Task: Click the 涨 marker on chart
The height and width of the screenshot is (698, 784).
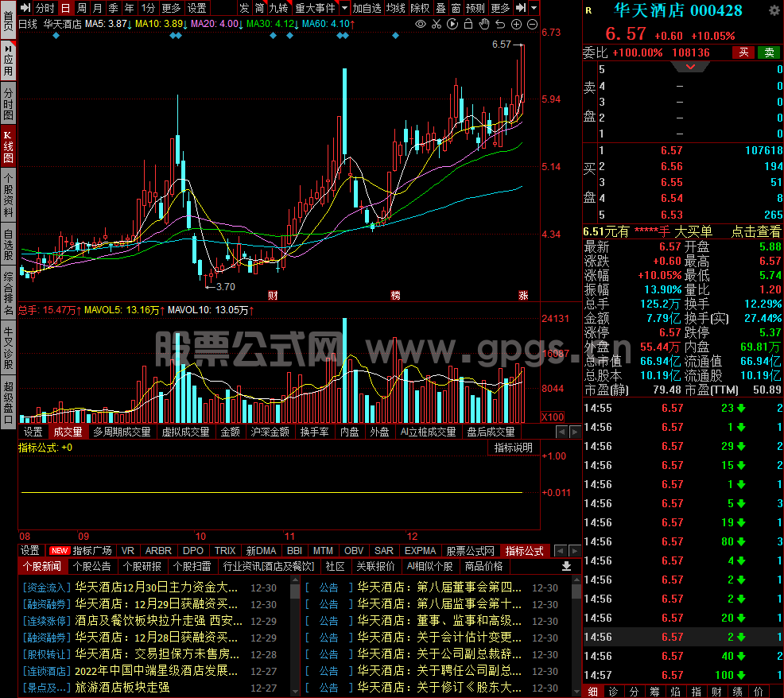Action: (523, 296)
